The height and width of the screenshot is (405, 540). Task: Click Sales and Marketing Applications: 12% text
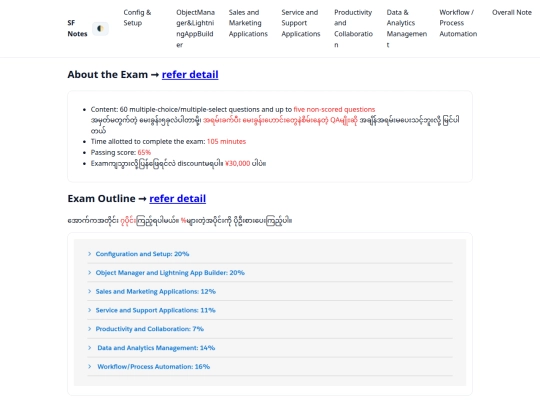coord(156,291)
